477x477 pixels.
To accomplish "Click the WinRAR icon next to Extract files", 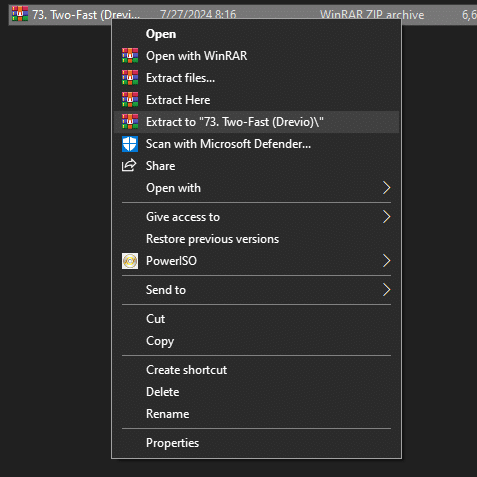I will (130, 78).
